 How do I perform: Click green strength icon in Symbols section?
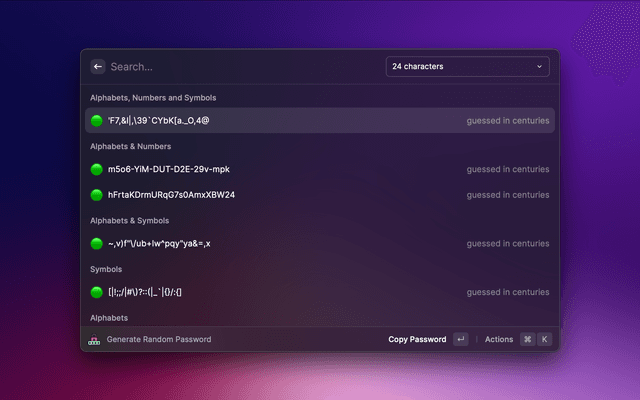pyautogui.click(x=97, y=292)
